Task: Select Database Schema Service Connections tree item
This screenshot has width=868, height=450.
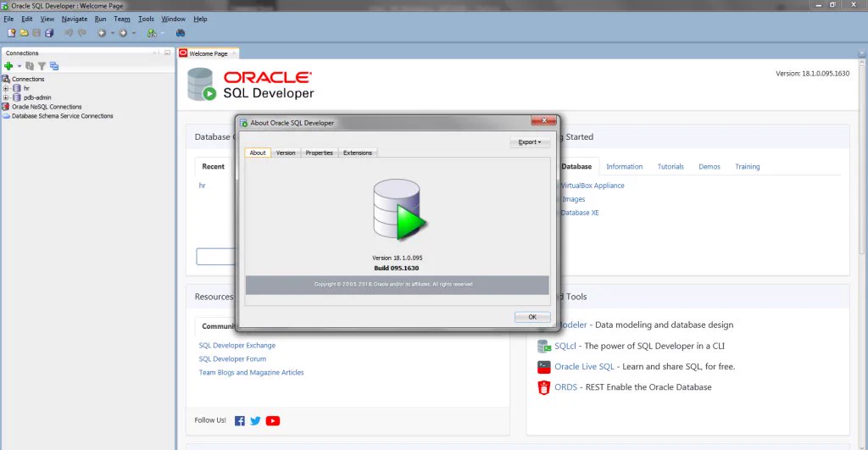Action: click(63, 116)
